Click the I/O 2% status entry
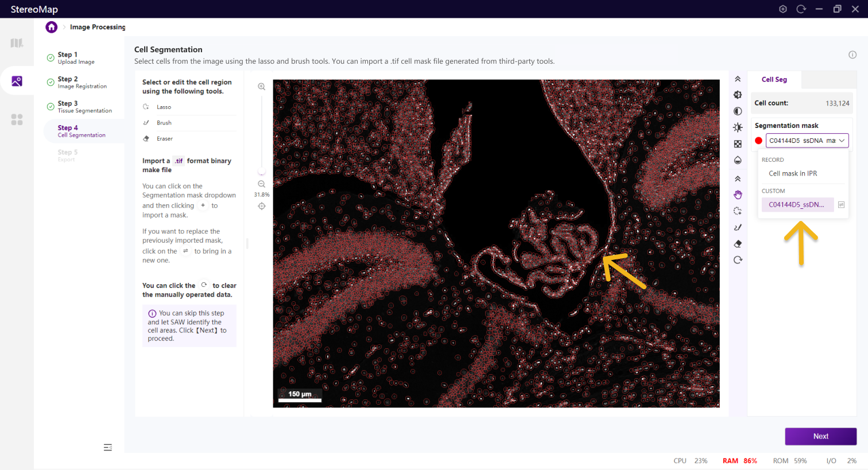 tap(841, 461)
